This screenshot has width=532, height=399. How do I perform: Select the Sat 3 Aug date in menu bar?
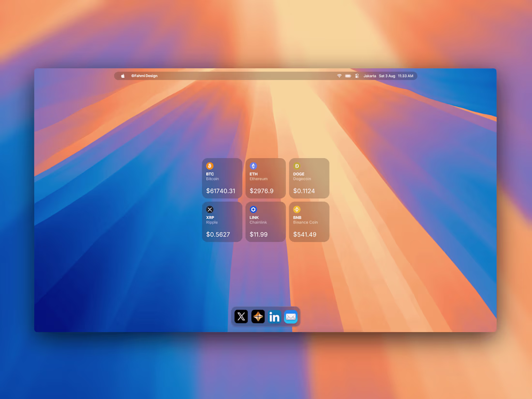387,75
